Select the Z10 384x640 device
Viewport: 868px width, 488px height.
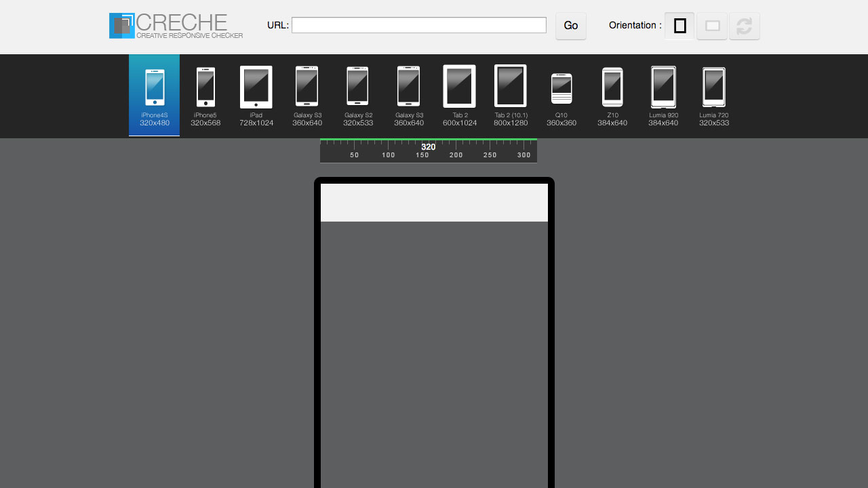612,96
